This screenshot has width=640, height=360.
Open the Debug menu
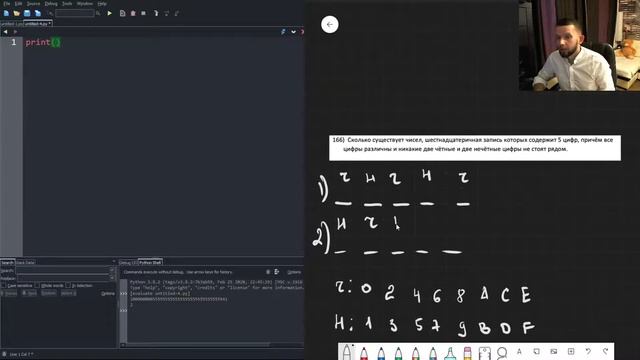click(x=51, y=4)
